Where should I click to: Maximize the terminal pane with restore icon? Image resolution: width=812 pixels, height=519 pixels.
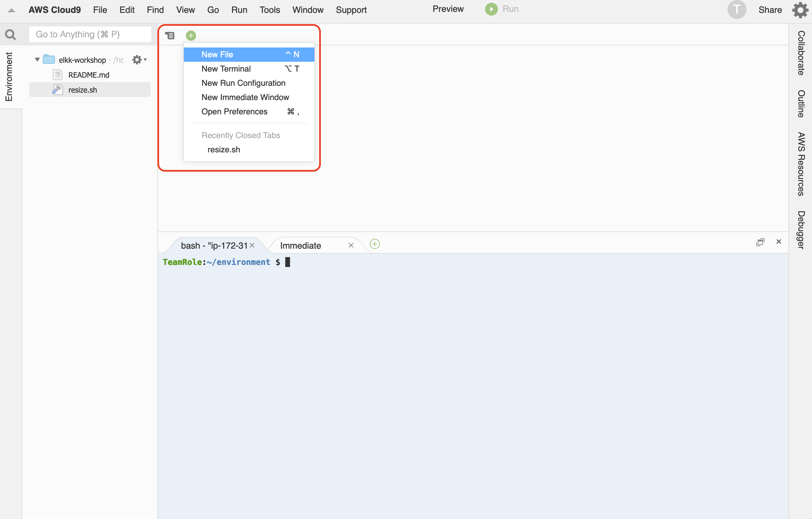(760, 242)
